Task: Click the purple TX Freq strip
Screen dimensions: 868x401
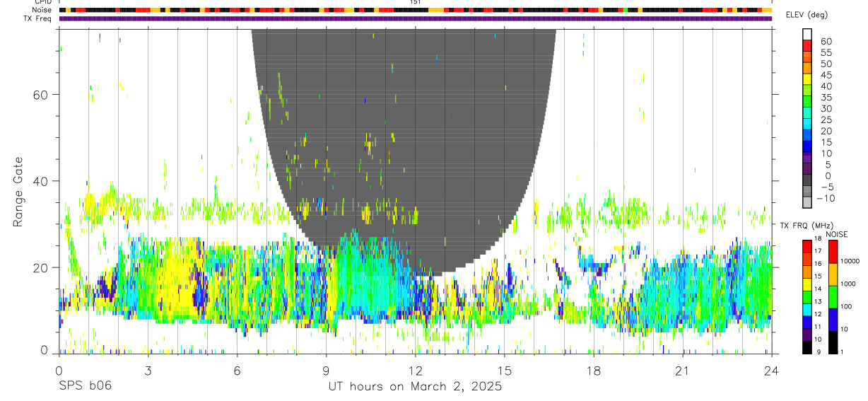Action: [416, 18]
